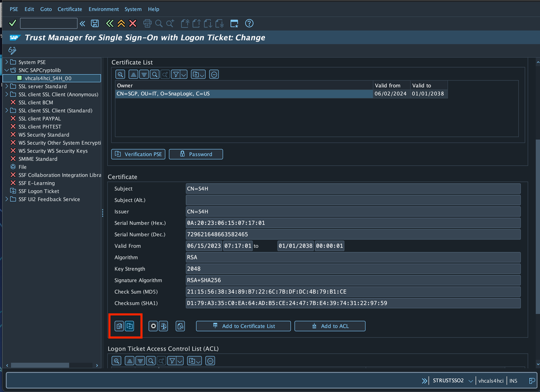
Task: Remove entry with Certificate List minus icon
Action: point(214,75)
